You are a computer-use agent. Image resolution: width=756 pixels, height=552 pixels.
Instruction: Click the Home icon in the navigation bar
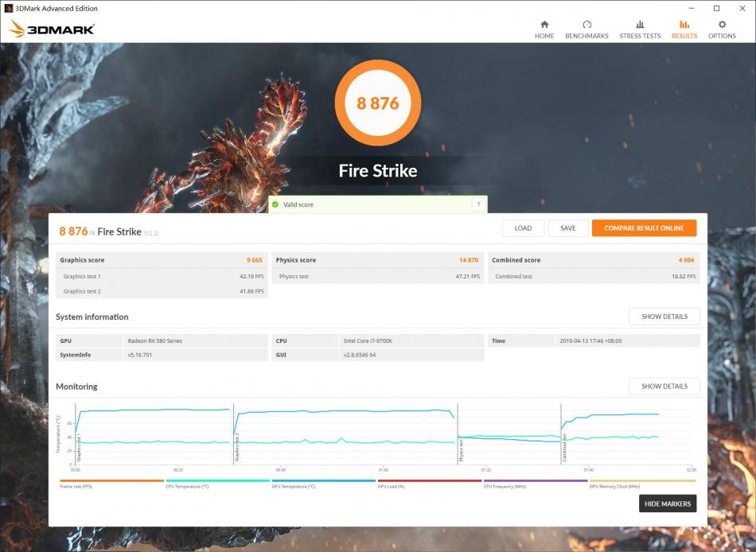click(544, 29)
